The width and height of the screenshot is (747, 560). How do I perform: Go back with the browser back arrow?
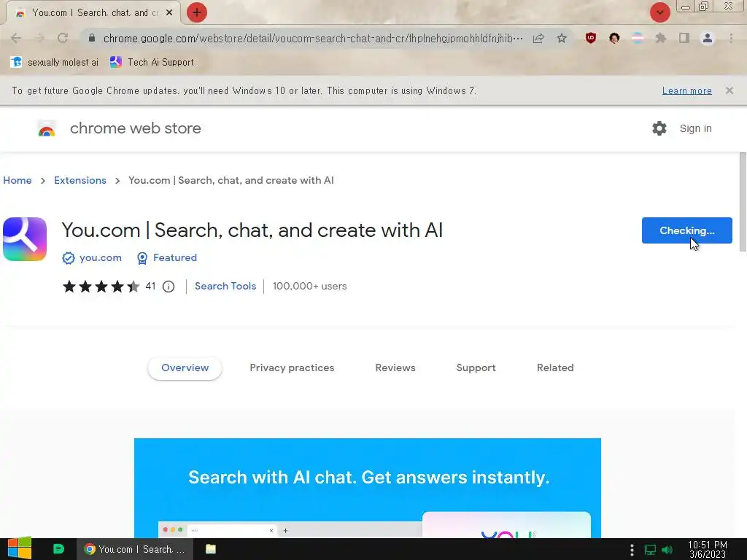click(x=16, y=38)
